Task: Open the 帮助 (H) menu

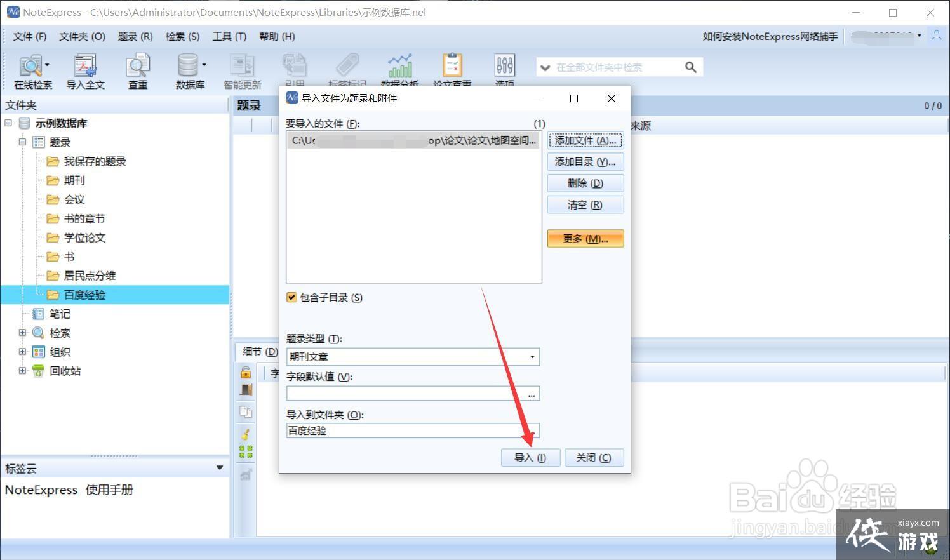Action: pos(277,36)
